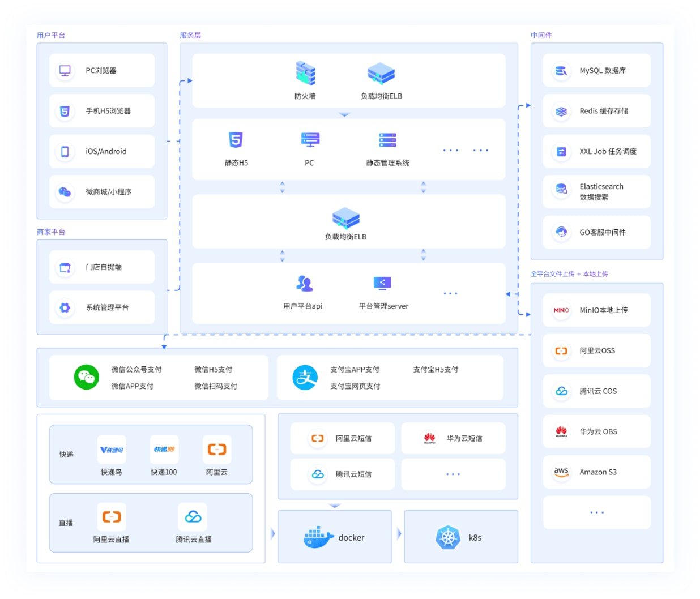This screenshot has width=700, height=599.
Task: Click the green WeChat Pay logo
Action: point(86,377)
